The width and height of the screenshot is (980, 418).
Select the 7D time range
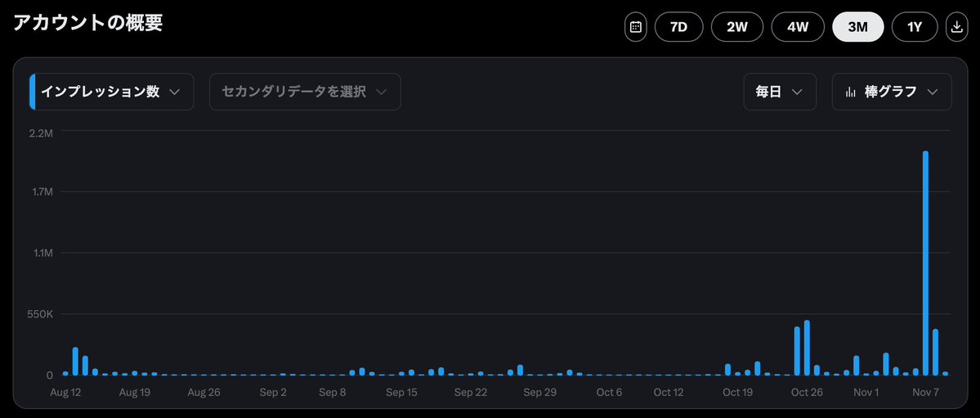678,27
